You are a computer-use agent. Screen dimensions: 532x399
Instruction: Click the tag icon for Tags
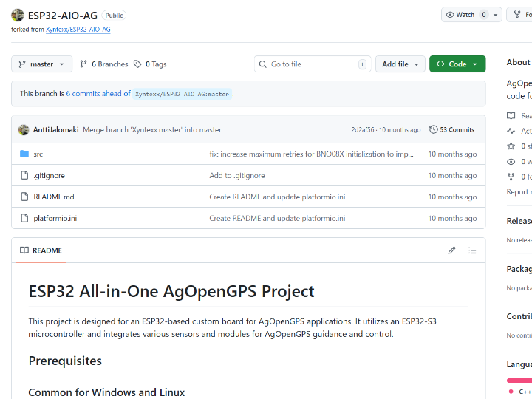coord(137,64)
